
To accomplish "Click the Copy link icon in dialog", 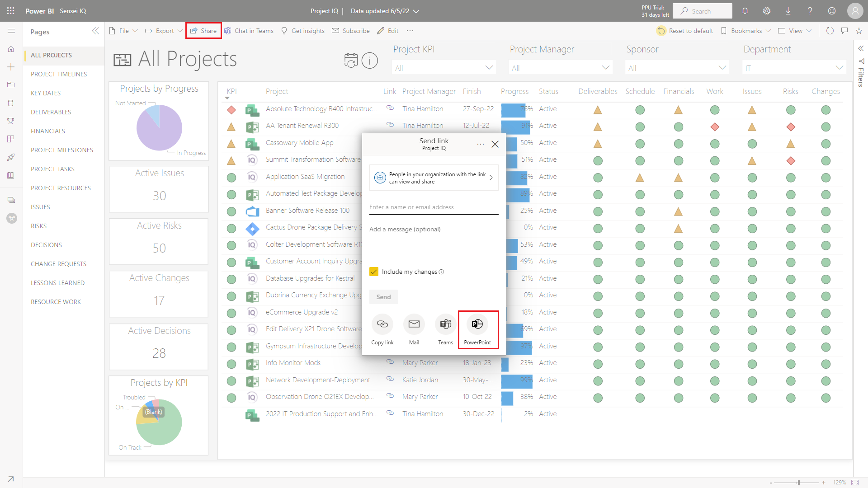I will [x=382, y=324].
